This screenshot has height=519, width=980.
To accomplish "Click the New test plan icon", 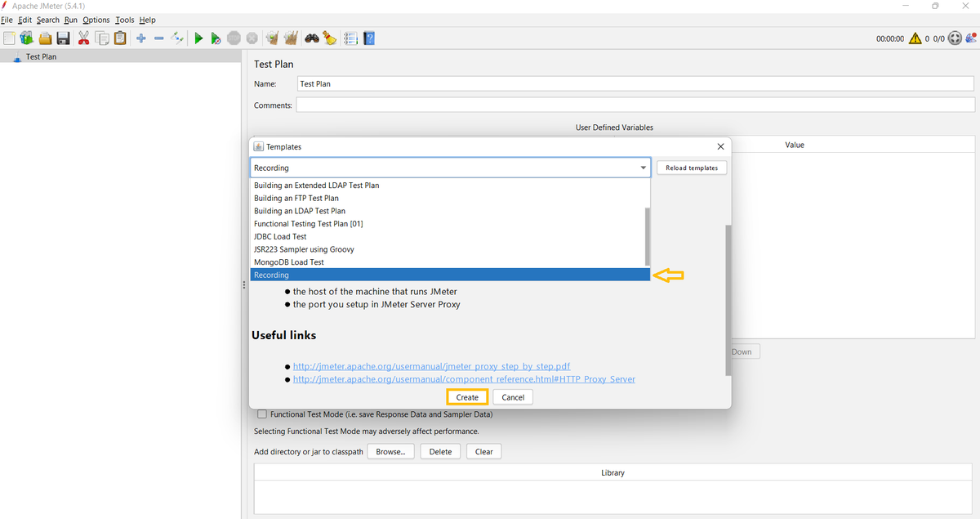I will (x=9, y=38).
